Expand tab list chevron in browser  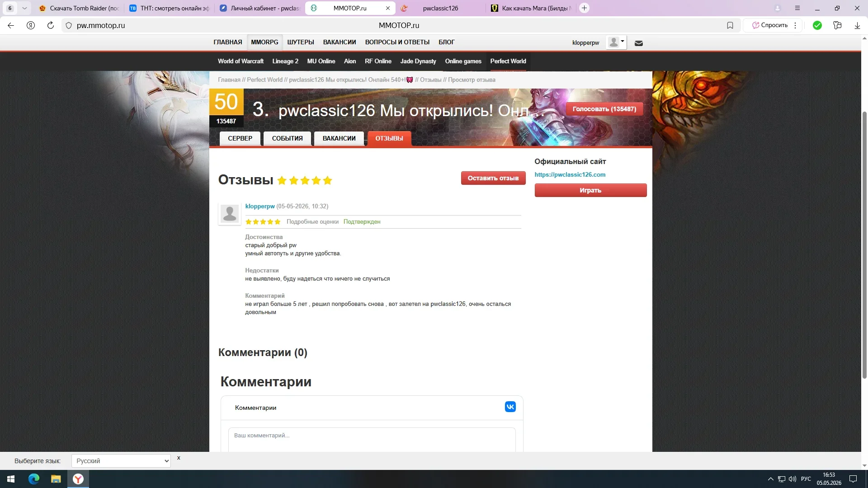24,8
